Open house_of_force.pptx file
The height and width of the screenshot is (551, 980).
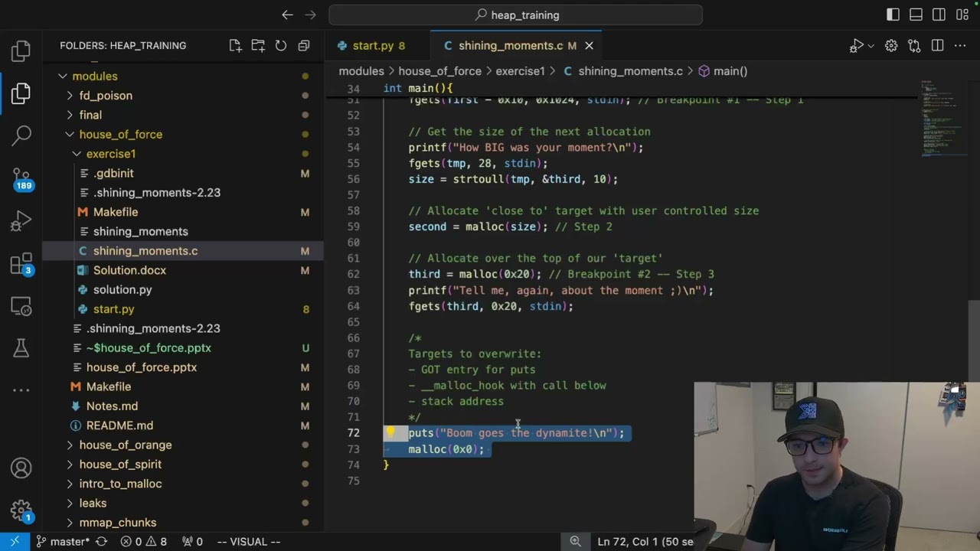pyautogui.click(x=183, y=367)
